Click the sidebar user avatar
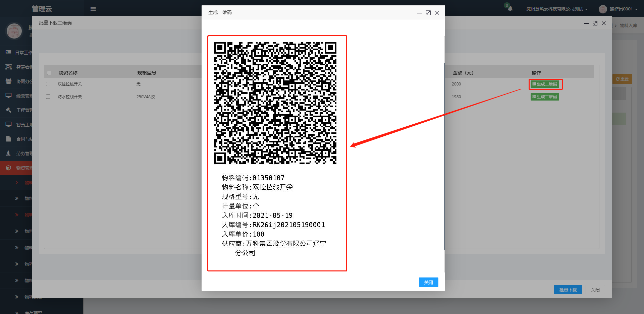Viewport: 644px width, 314px height. 14,31
